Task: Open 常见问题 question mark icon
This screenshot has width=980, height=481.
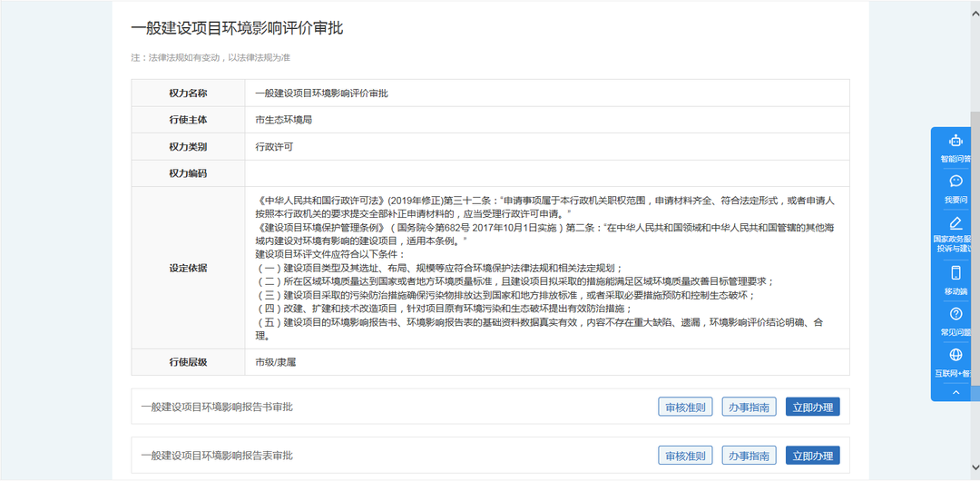Action: pyautogui.click(x=955, y=315)
